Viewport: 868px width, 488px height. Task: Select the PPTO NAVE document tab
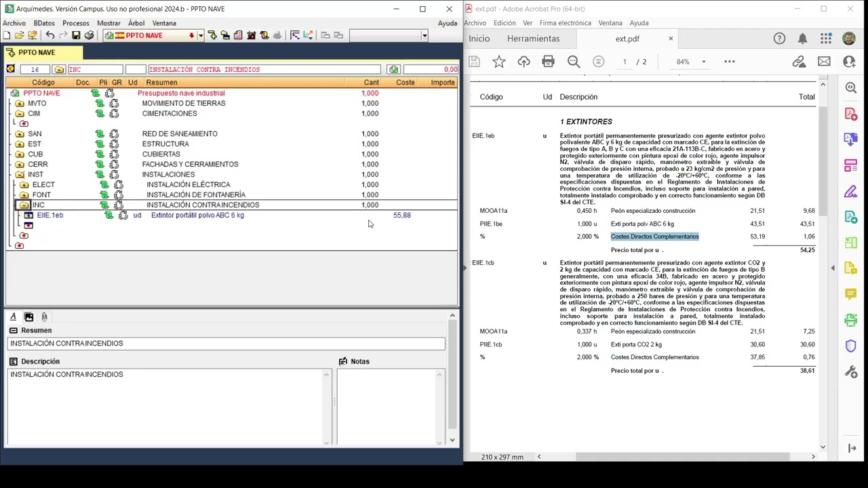[x=42, y=52]
